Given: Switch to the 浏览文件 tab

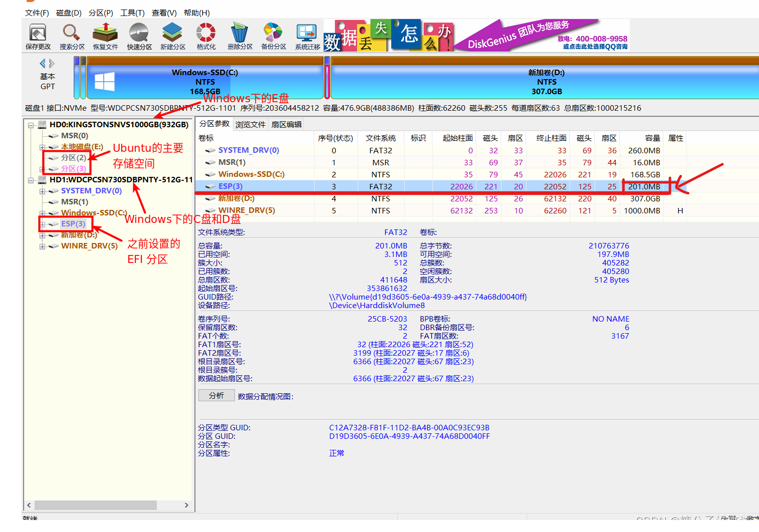Looking at the screenshot, I should pos(250,124).
